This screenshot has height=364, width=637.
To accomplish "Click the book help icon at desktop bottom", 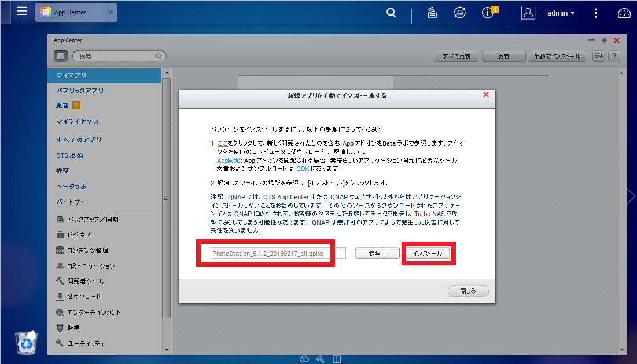I will 337,359.
